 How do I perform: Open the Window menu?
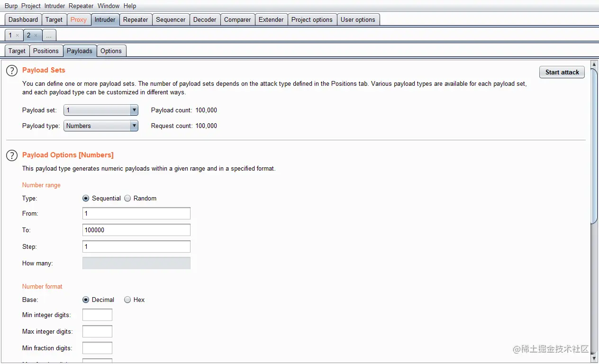tap(109, 6)
